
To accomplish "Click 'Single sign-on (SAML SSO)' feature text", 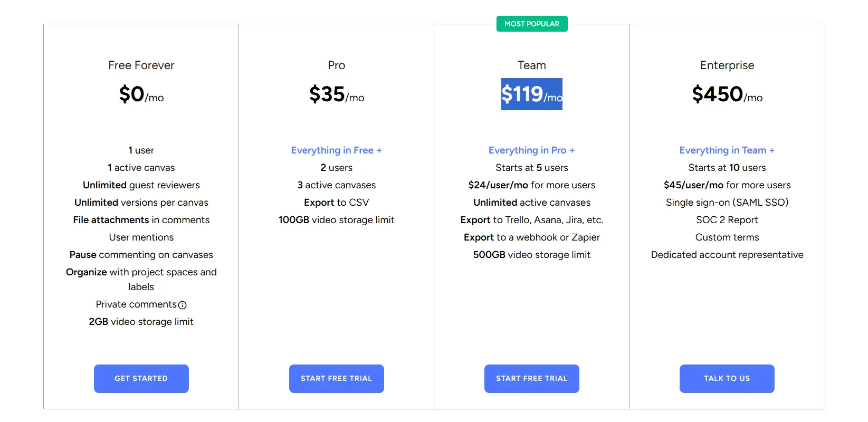I will coord(727,203).
